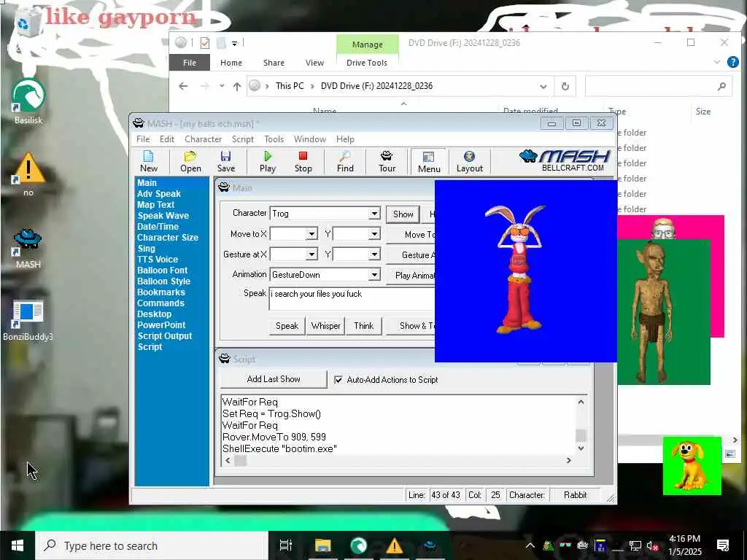Click the Open folder toolbar icon
The image size is (747, 560).
(190, 161)
